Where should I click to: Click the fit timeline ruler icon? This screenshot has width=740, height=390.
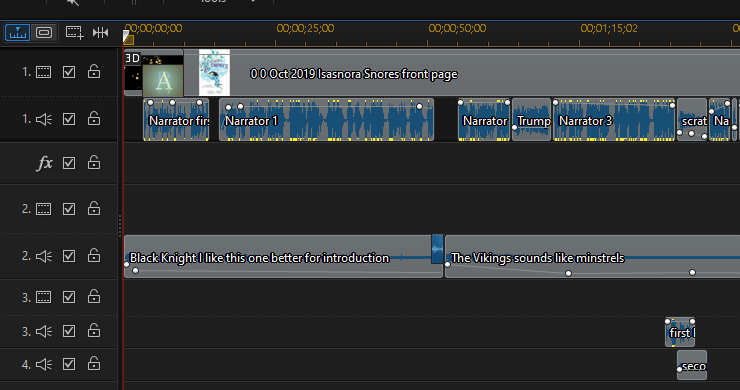101,33
